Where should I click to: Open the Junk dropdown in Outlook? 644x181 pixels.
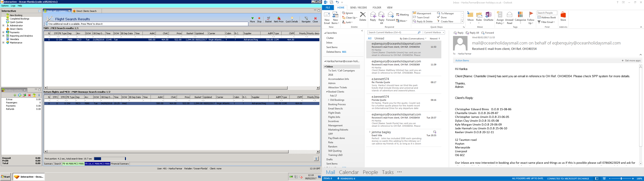pyautogui.click(x=347, y=23)
